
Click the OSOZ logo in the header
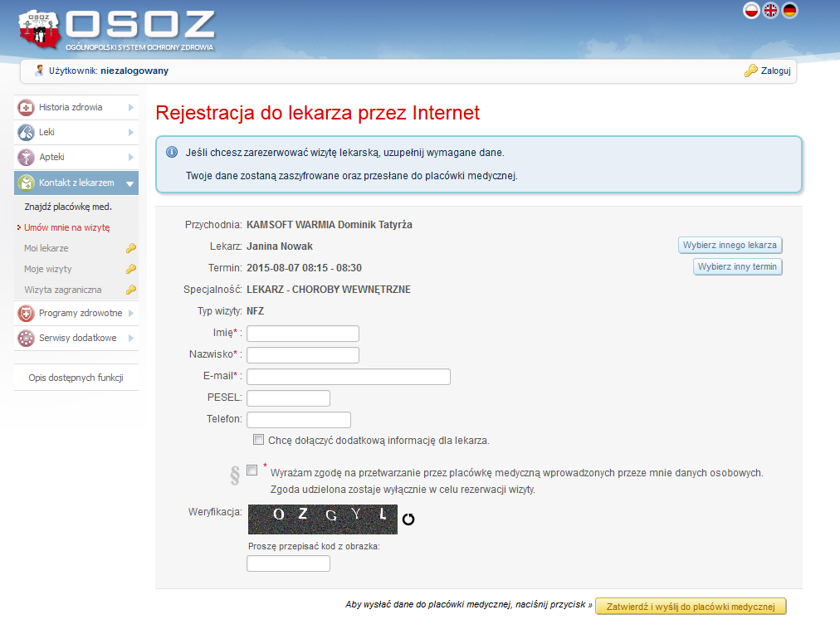[x=116, y=29]
